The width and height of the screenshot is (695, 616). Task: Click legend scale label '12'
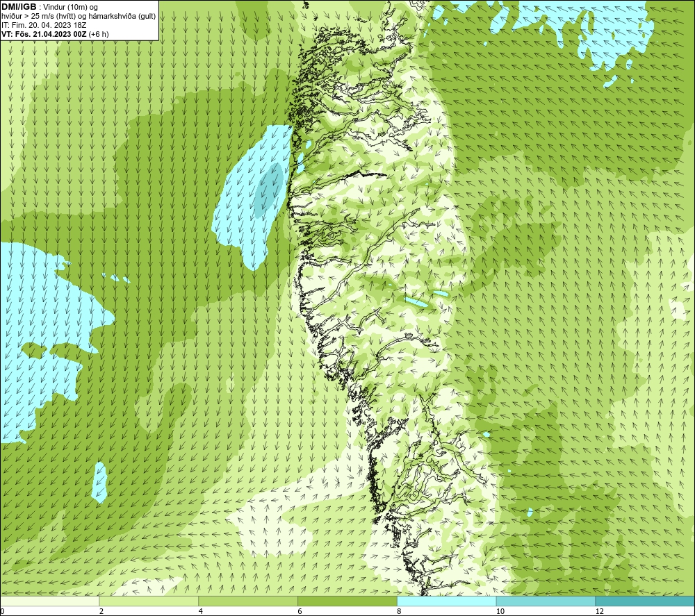tap(600, 611)
